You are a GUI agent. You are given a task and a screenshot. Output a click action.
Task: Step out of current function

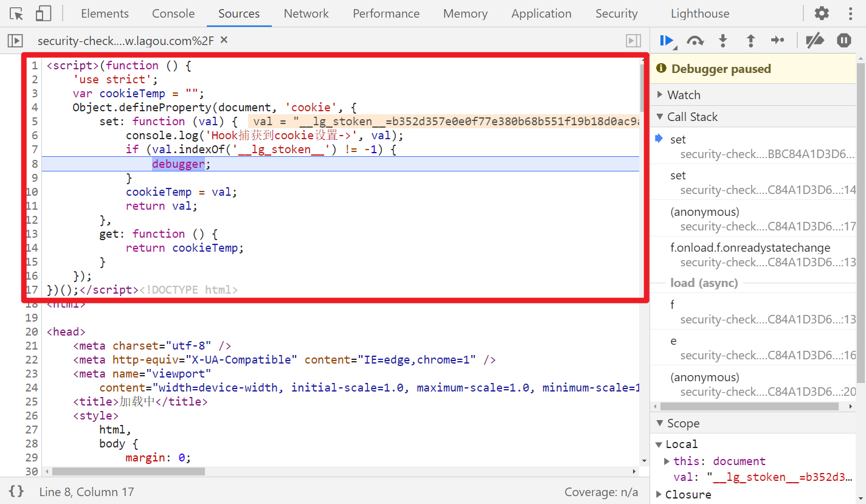point(750,41)
